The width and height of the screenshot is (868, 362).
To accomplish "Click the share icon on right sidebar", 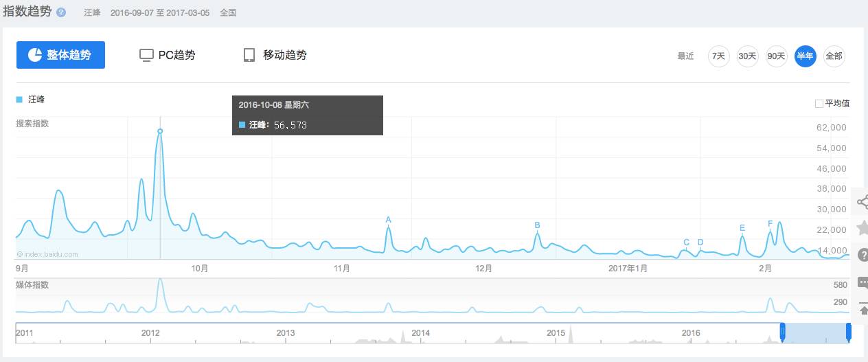I will (x=862, y=201).
